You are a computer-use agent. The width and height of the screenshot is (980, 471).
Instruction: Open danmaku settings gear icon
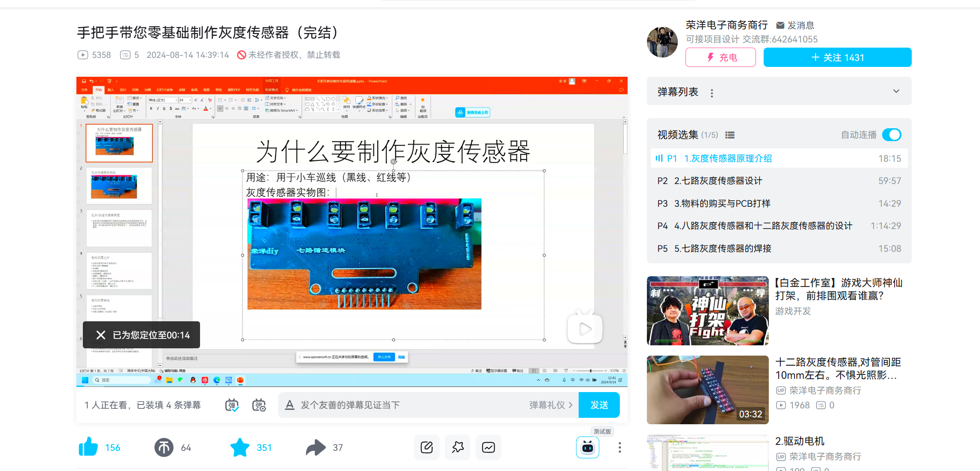[x=259, y=405]
